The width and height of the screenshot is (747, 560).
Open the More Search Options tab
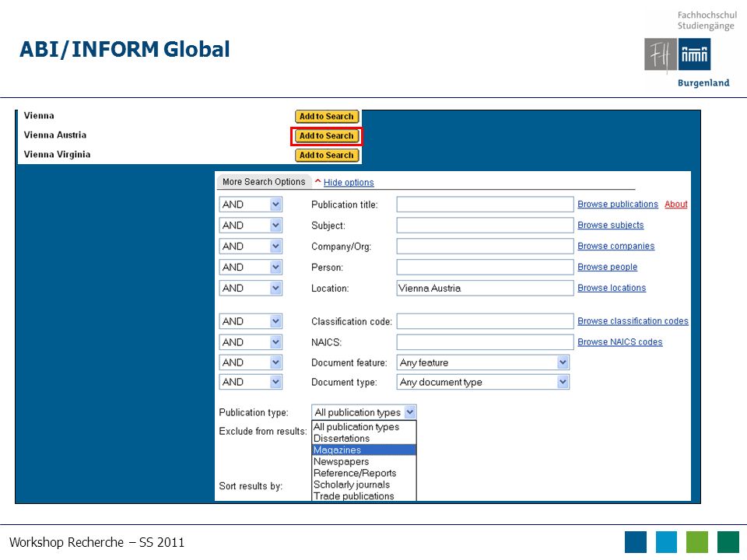[x=264, y=182]
